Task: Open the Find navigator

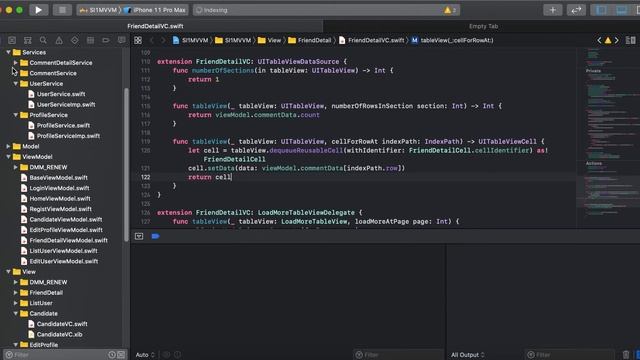Action: (x=43, y=40)
